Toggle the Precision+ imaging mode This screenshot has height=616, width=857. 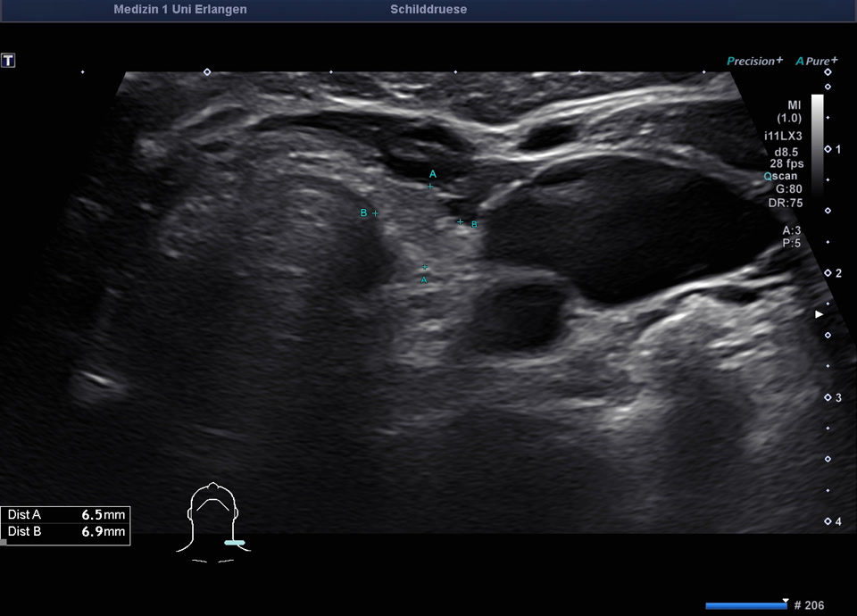pos(754,61)
